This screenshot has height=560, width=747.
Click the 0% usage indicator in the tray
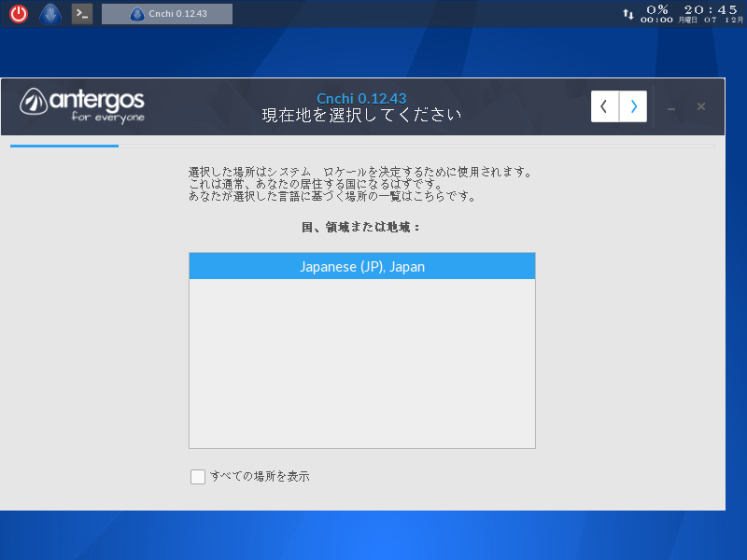656,7
